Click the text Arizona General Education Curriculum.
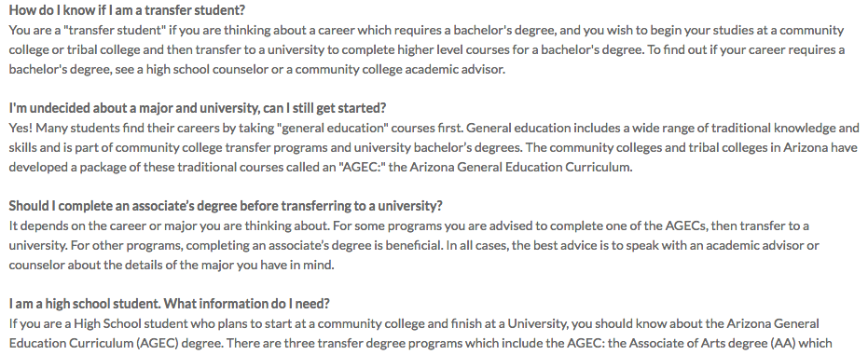Image resolution: width=868 pixels, height=355 pixels. pyautogui.click(x=520, y=167)
